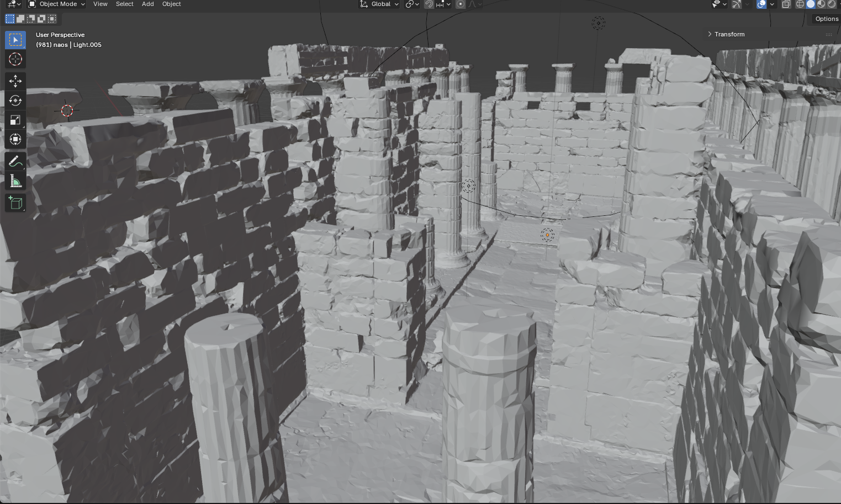Activate the Move tool
Viewport: 841px width, 504px height.
pyautogui.click(x=15, y=81)
